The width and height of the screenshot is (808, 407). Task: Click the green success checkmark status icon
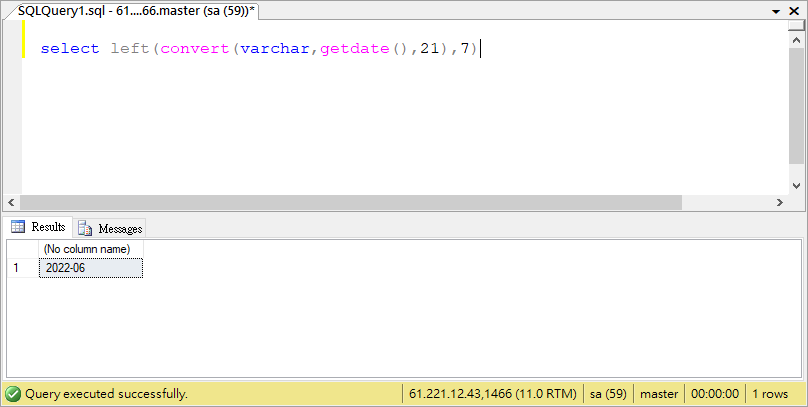[13, 394]
